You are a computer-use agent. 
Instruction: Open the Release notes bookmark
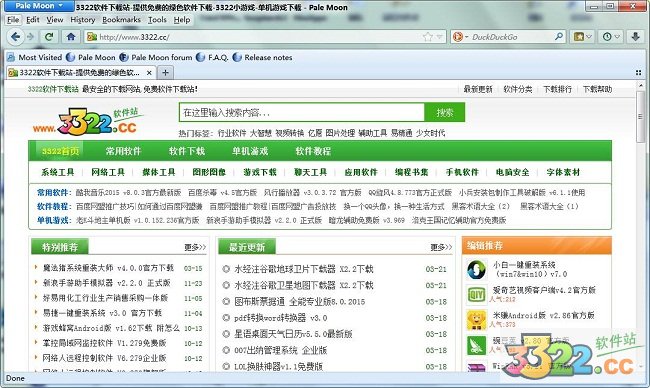pyautogui.click(x=262, y=57)
